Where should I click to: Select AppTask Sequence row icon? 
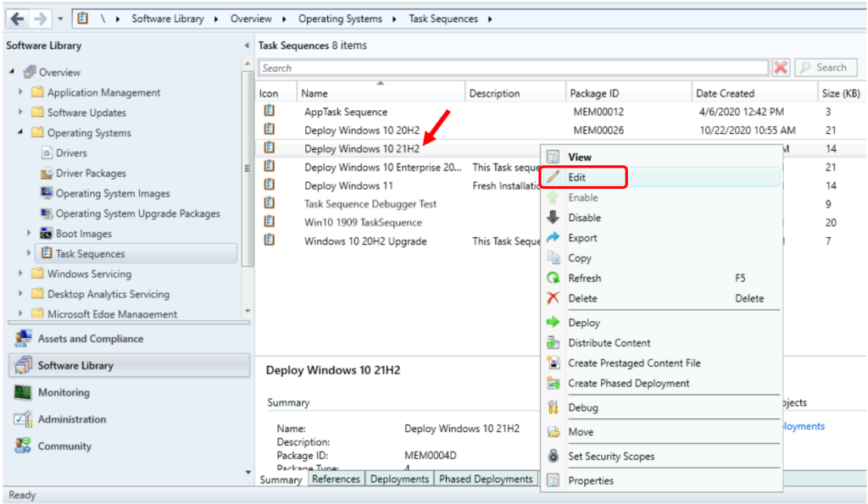point(269,111)
